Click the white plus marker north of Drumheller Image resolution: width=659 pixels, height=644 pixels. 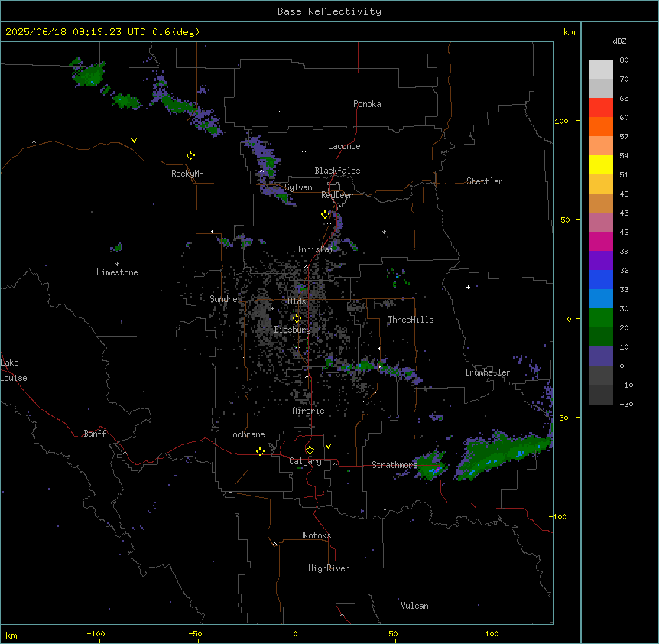coord(468,287)
